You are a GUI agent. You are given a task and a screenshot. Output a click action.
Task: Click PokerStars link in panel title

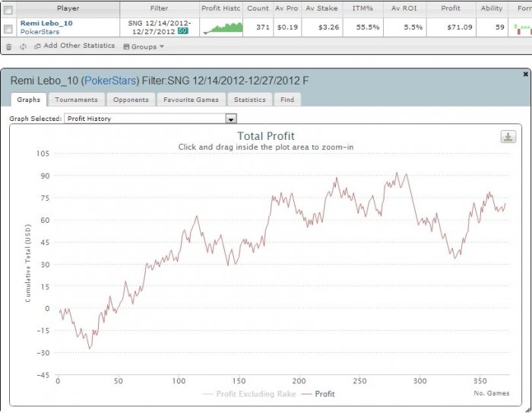coord(110,81)
